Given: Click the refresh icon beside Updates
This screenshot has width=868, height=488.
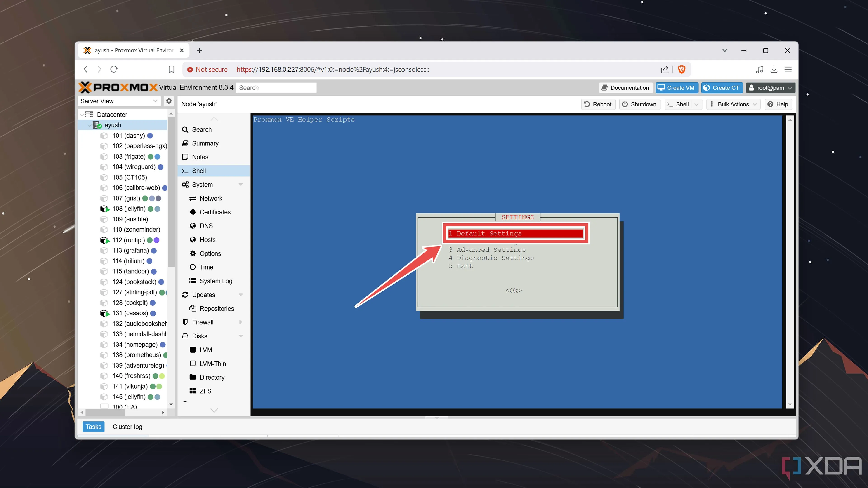Looking at the screenshot, I should (185, 295).
